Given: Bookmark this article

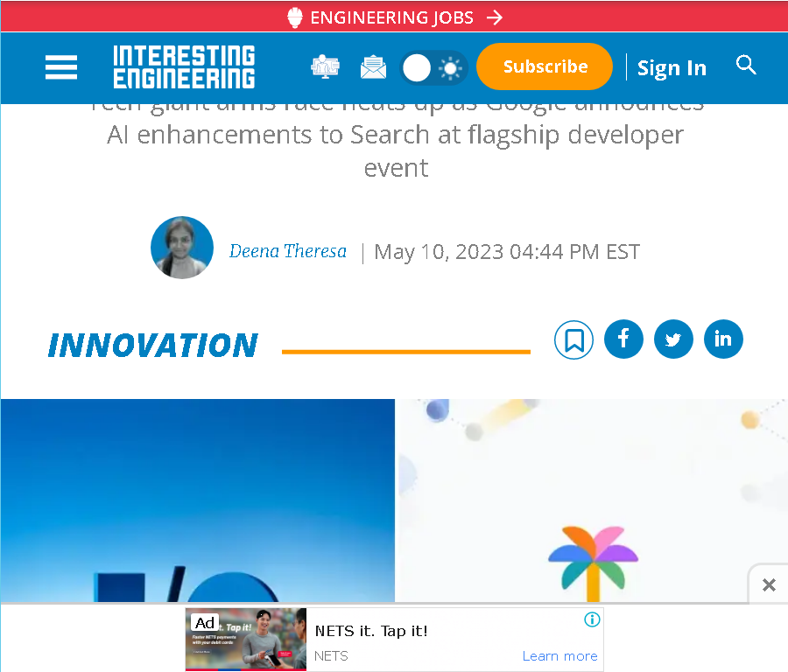Looking at the screenshot, I should pyautogui.click(x=573, y=339).
